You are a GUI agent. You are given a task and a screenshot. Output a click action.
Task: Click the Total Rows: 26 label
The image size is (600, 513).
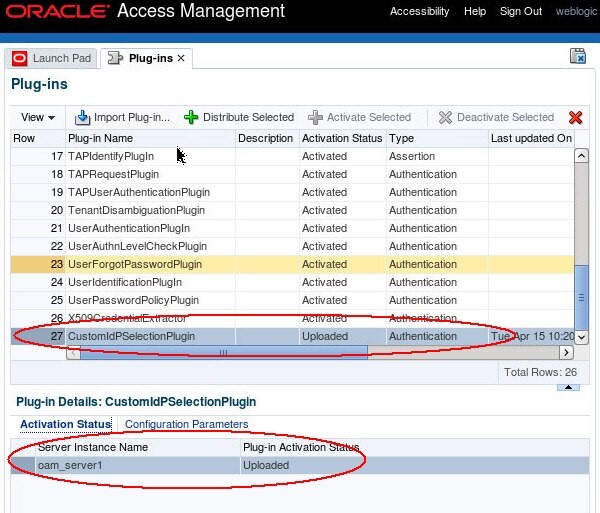tap(540, 372)
